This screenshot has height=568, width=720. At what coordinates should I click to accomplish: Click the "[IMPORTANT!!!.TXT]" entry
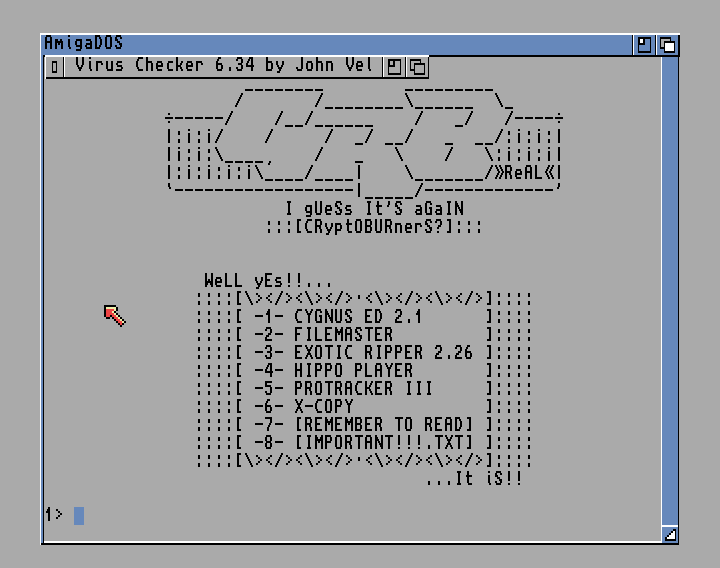tap(383, 443)
